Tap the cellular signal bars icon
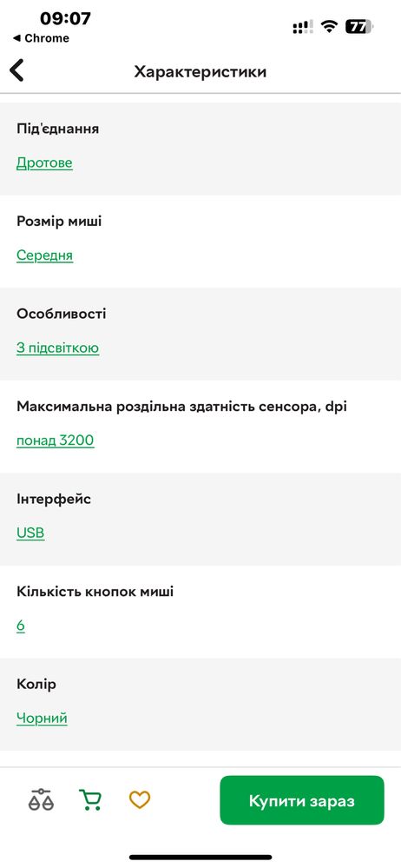The height and width of the screenshot is (868, 401). [x=303, y=27]
